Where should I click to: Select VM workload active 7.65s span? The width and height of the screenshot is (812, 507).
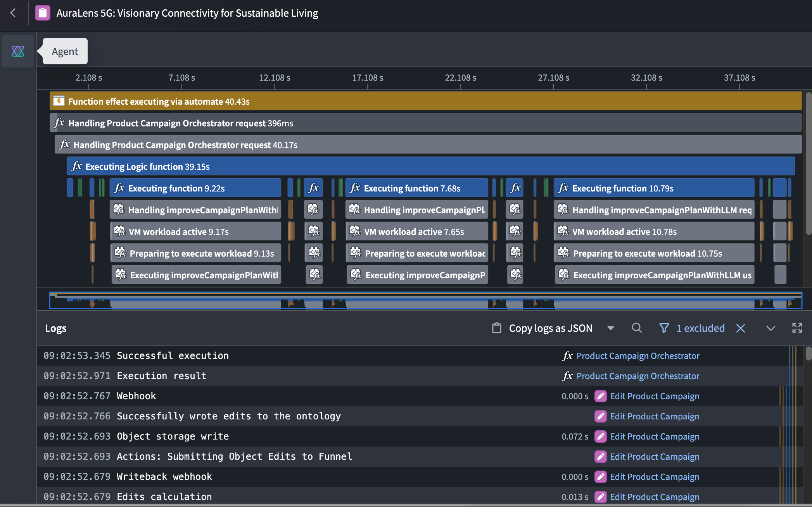click(x=417, y=232)
